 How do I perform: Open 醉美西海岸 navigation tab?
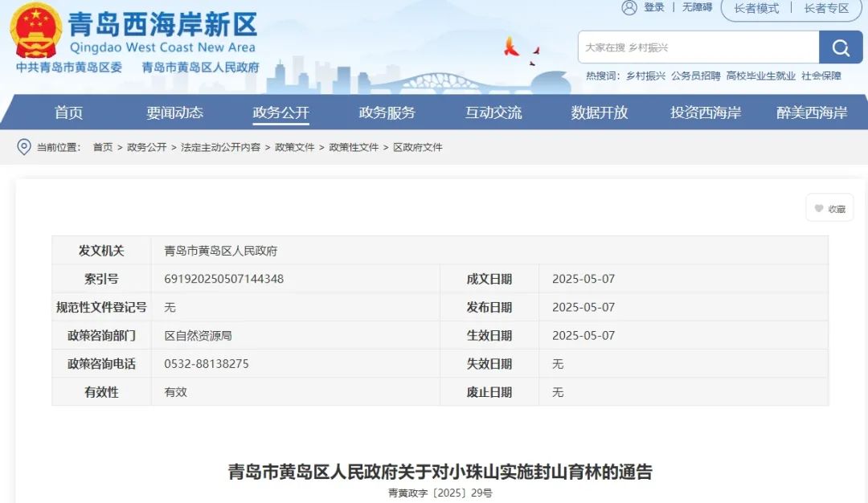point(812,112)
